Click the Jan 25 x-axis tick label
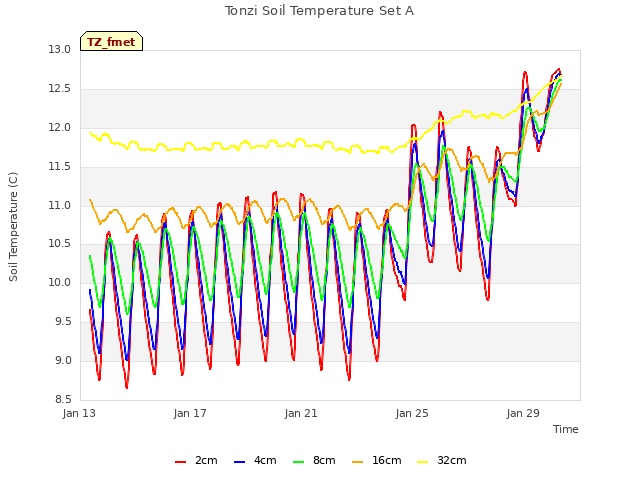 [412, 413]
